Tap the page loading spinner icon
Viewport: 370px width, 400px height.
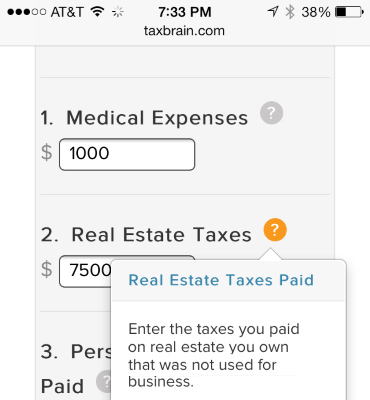point(117,13)
